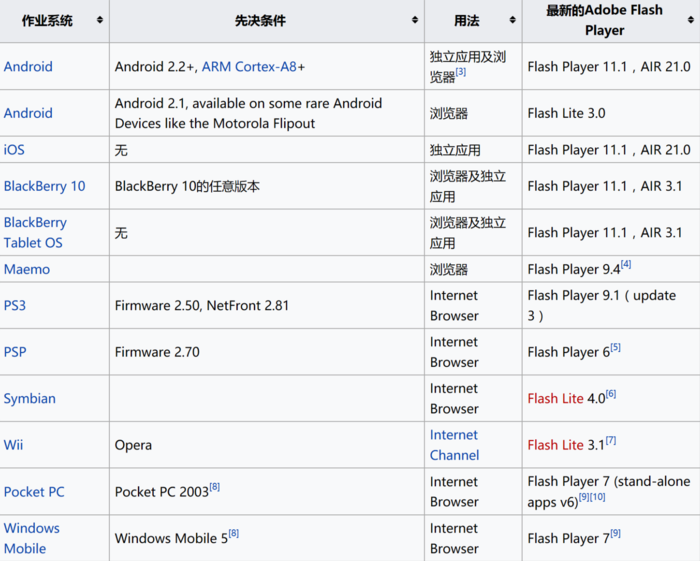The image size is (700, 561).
Task: Select the Symbian link
Action: (x=30, y=398)
